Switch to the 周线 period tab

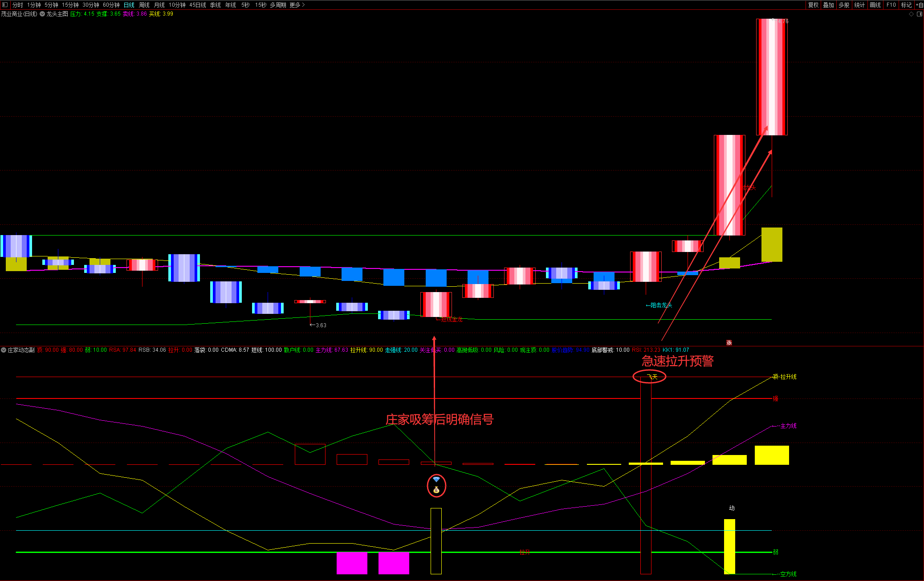pyautogui.click(x=144, y=5)
